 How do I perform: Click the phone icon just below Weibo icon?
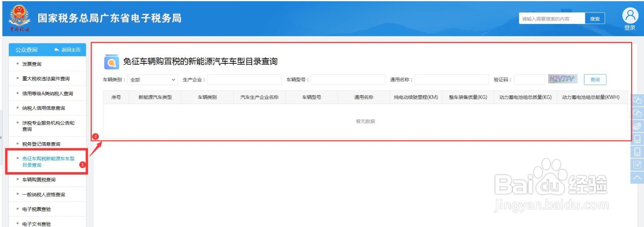[637, 139]
